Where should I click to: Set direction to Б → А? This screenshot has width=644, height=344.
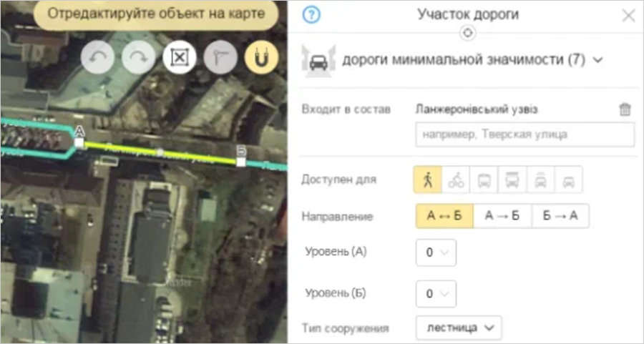click(560, 216)
